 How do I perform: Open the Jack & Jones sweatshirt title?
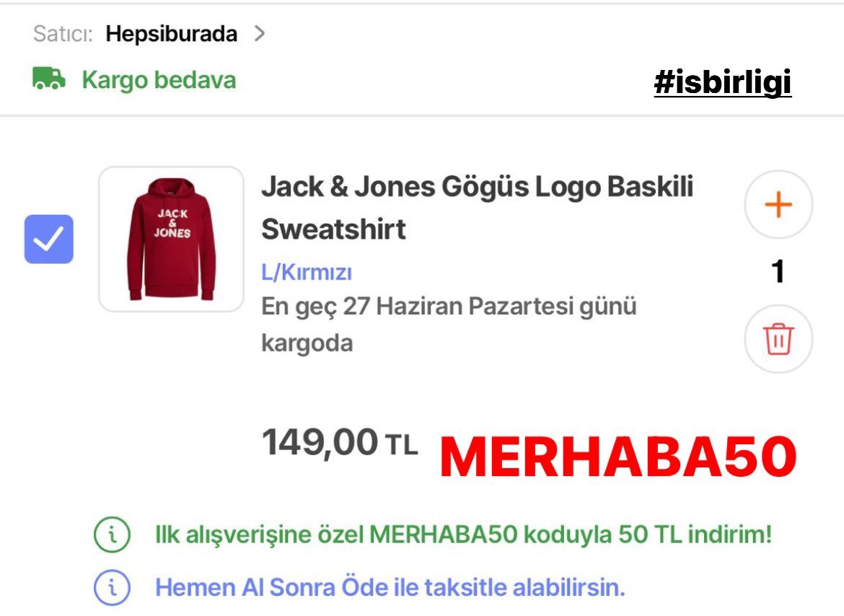pyautogui.click(x=477, y=208)
